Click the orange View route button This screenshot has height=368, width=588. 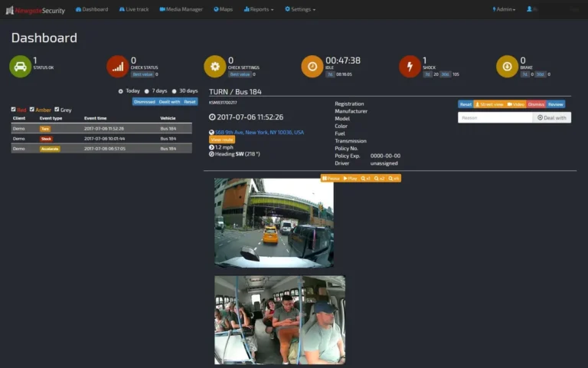click(x=222, y=140)
